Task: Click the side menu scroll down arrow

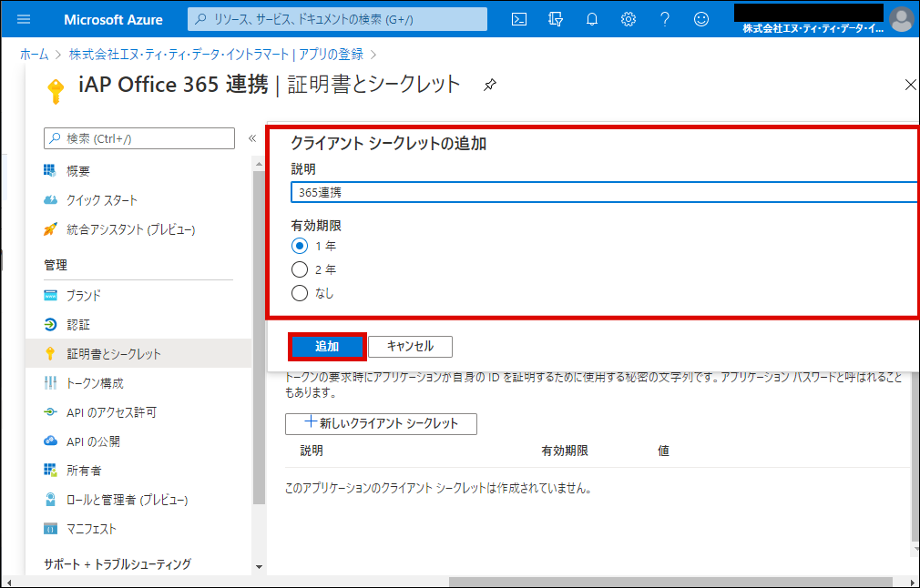Action: 259,567
